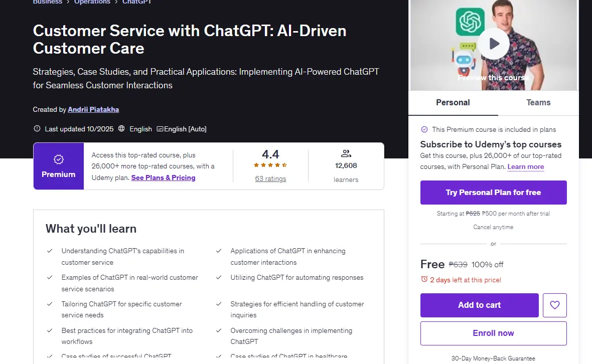
Task: Click checkmark beside 'Utilizing ChatGPT for automating'
Action: coord(219,277)
